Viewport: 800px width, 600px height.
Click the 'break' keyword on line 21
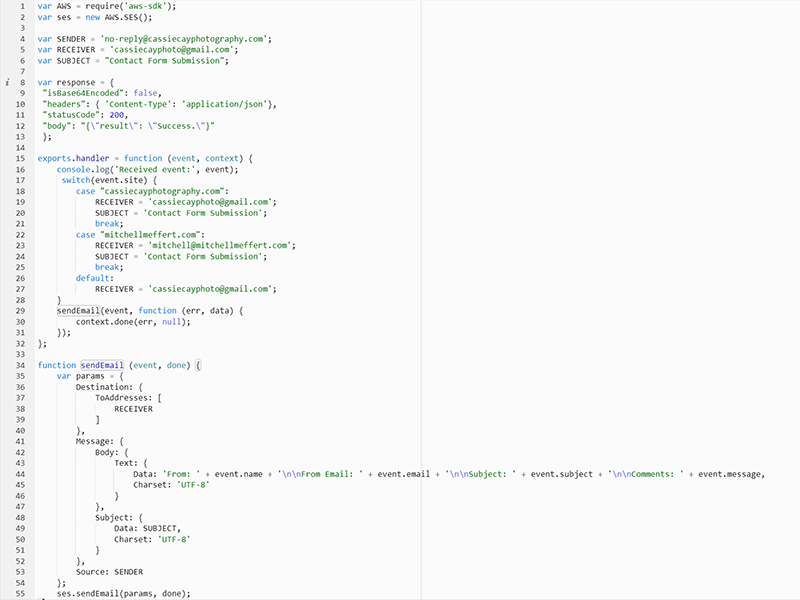[x=107, y=223]
